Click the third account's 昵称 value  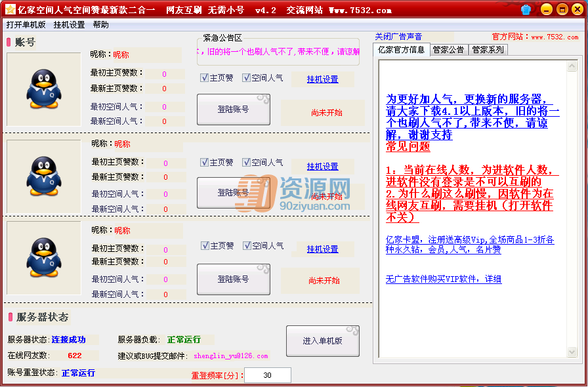click(122, 231)
